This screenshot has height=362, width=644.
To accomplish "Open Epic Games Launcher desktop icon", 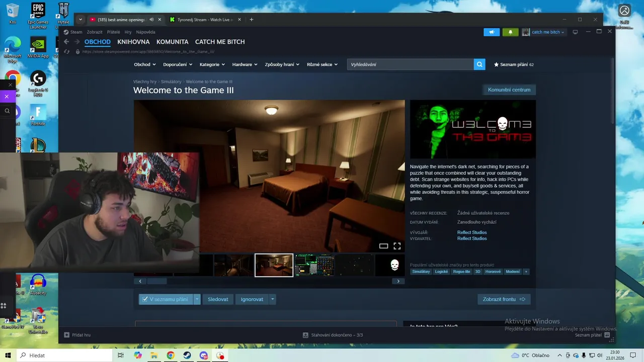I will pos(38,16).
